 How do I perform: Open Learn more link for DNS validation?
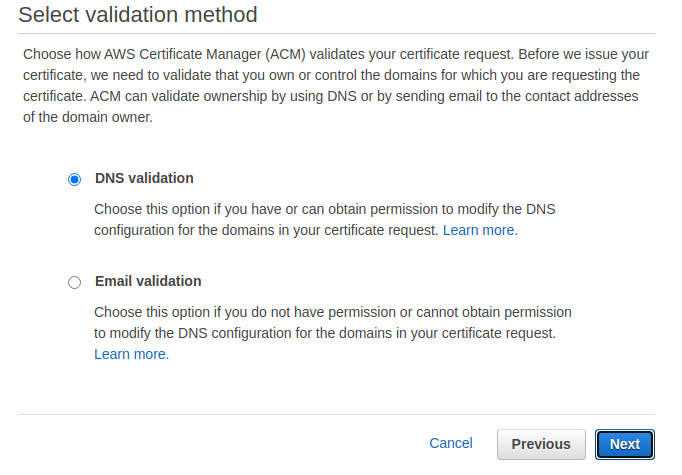pyautogui.click(x=480, y=230)
